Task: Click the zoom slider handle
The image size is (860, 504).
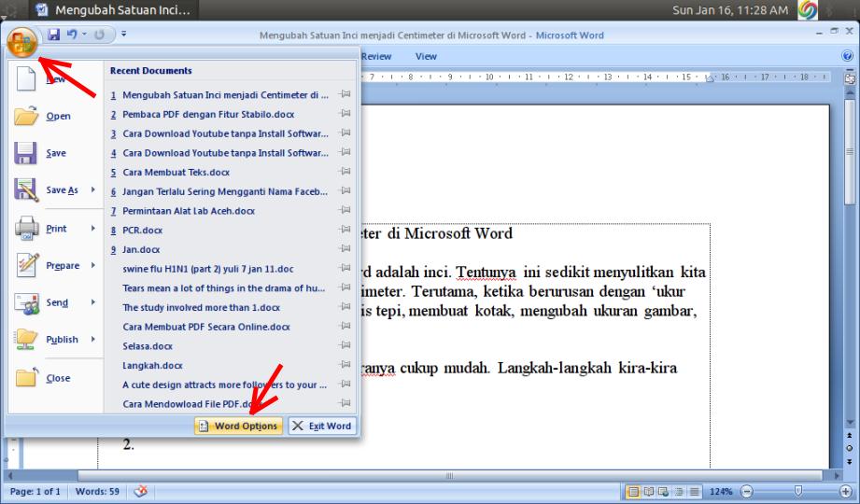Action: click(798, 490)
